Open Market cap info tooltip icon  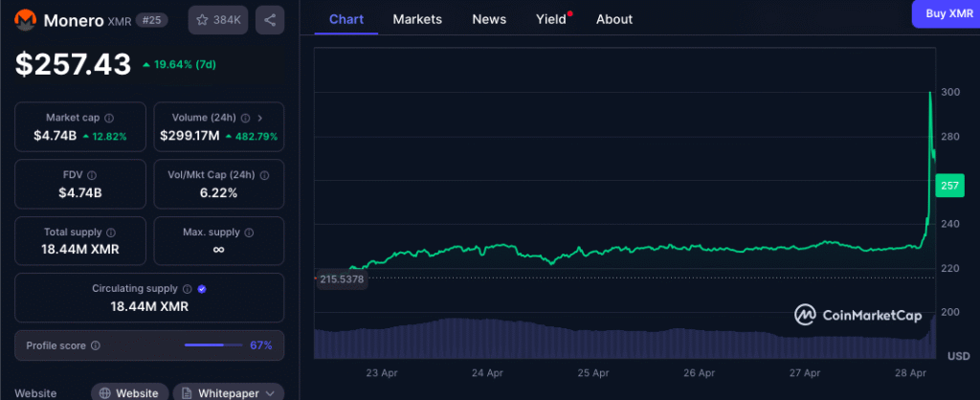(108, 118)
